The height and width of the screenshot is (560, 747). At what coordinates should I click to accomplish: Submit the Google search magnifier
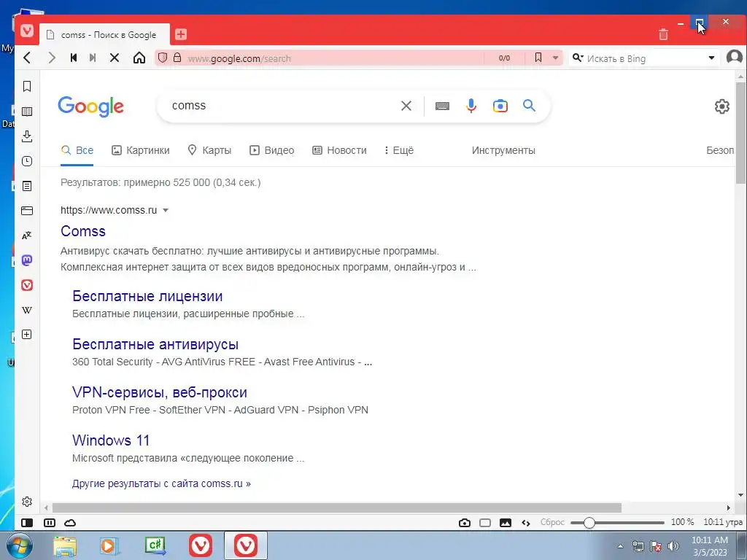click(530, 105)
